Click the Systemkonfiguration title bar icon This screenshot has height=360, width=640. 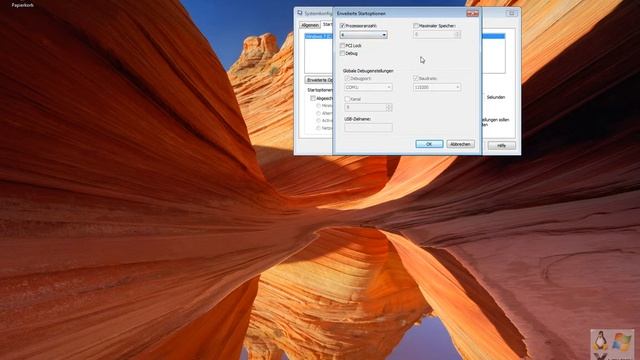click(300, 13)
